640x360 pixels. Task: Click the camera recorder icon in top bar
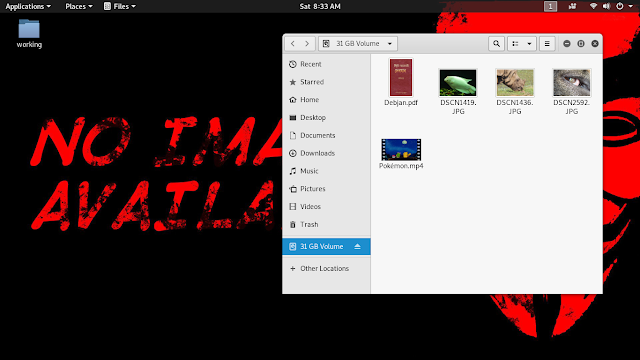coord(572,6)
